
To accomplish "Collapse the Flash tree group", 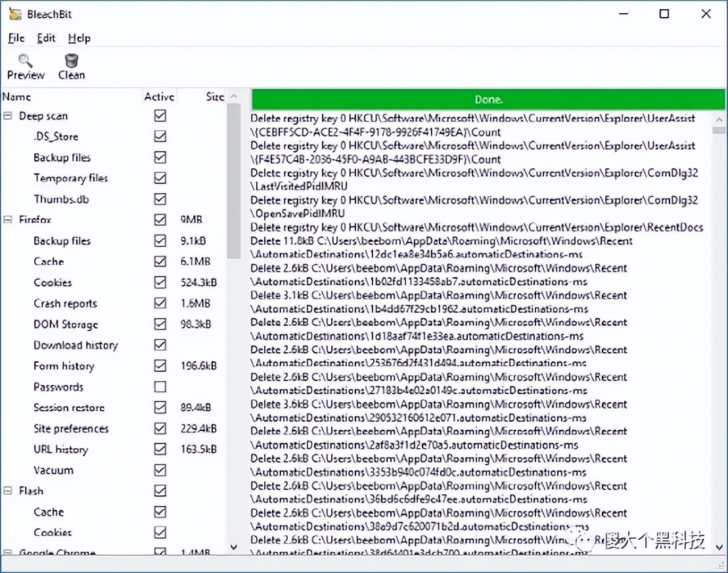I will [x=8, y=491].
